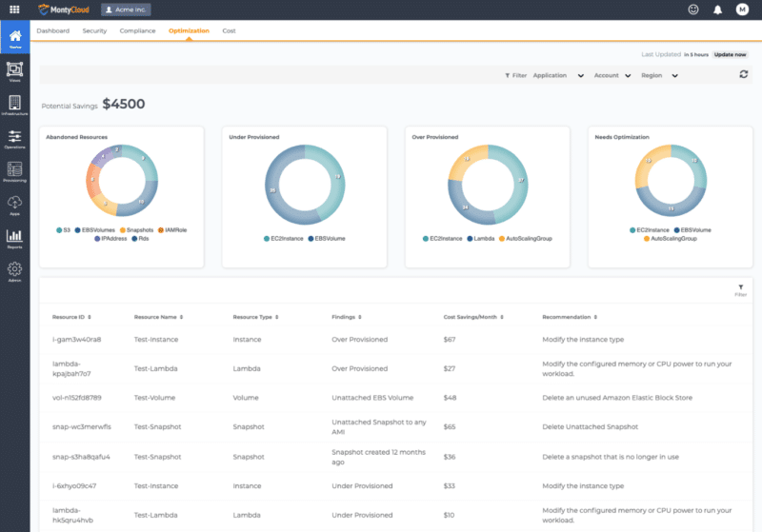The width and height of the screenshot is (762, 532).
Task: Open the apps grid launcher icon
Action: click(x=14, y=10)
